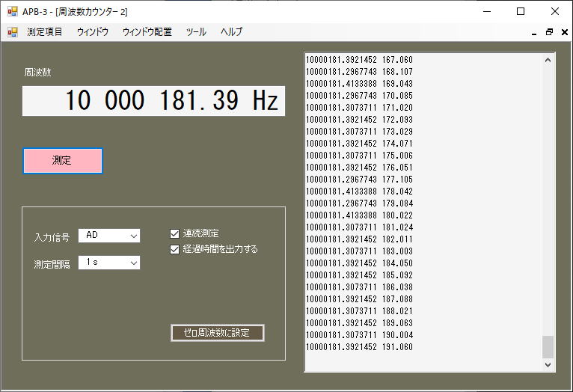This screenshot has width=573, height=392.
Task: Open the ウィンドウ menu
Action: [93, 32]
